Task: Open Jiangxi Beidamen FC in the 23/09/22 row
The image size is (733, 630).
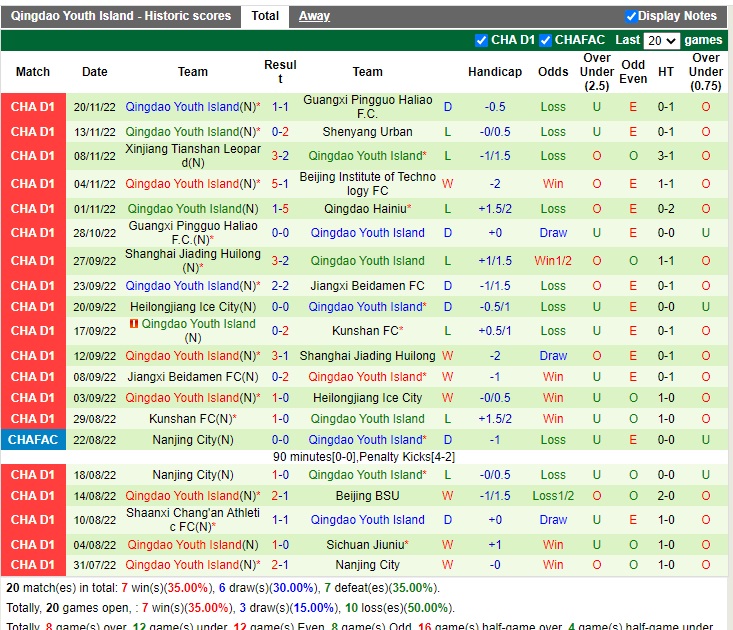Action: coord(367,286)
